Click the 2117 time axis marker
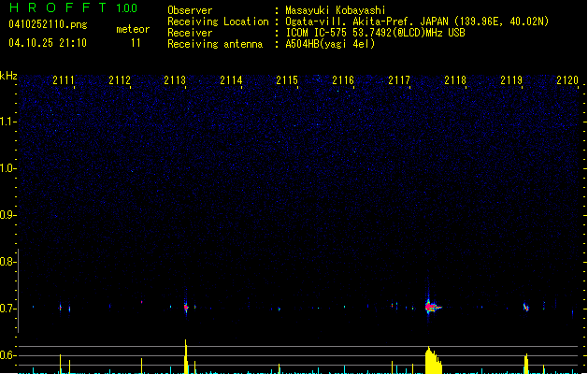Screen dimensions: 588x374 [x=399, y=80]
